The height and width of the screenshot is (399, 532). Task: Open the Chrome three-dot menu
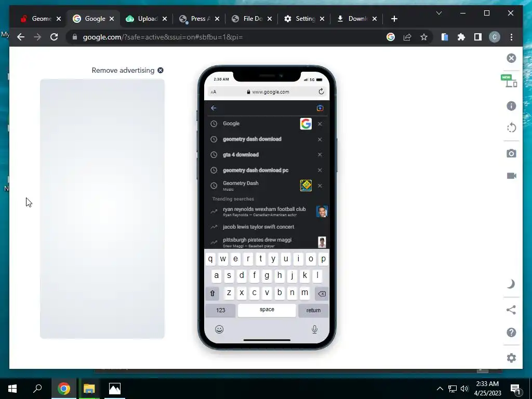tap(511, 37)
